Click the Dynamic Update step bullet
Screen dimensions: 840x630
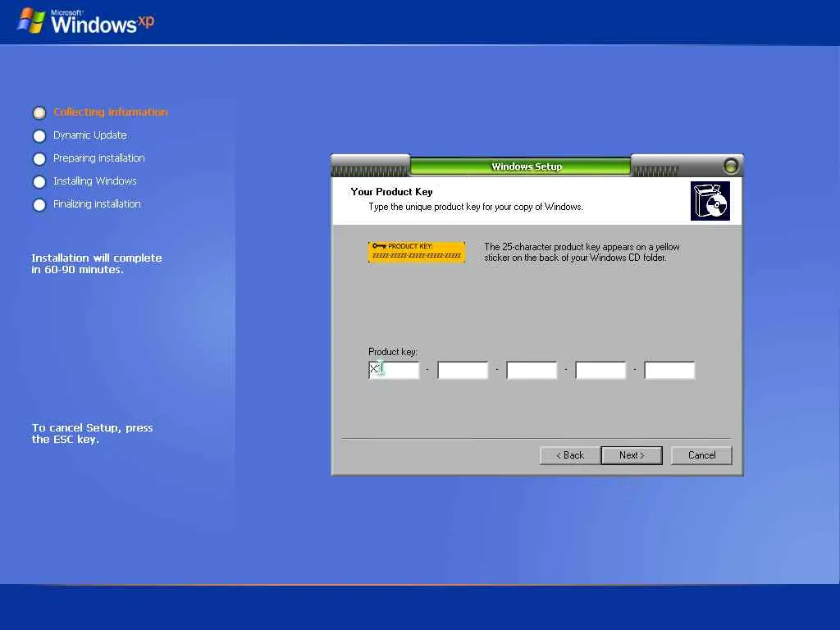click(39, 135)
